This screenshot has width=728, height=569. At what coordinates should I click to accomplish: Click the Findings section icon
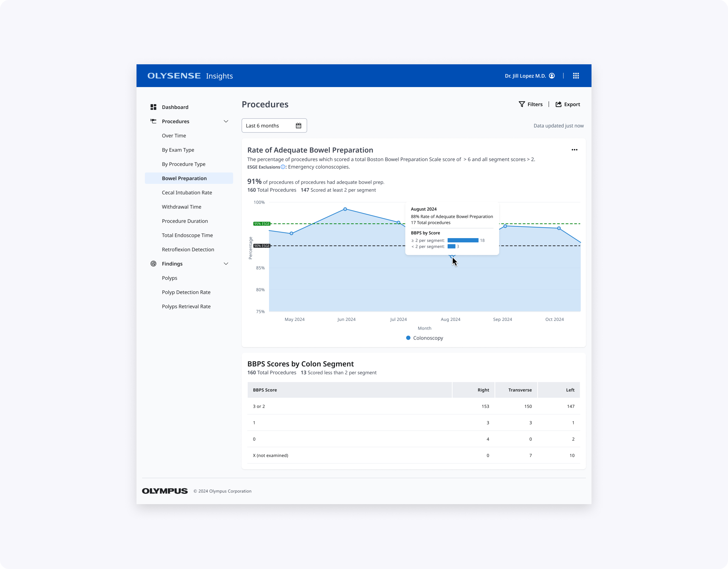(x=153, y=263)
